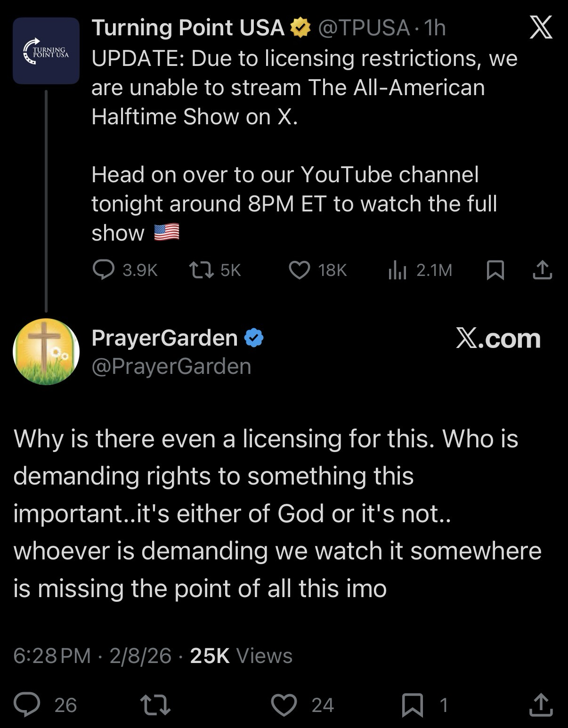Repost the Turning Point USA post
This screenshot has height=728, width=568.
tap(200, 270)
